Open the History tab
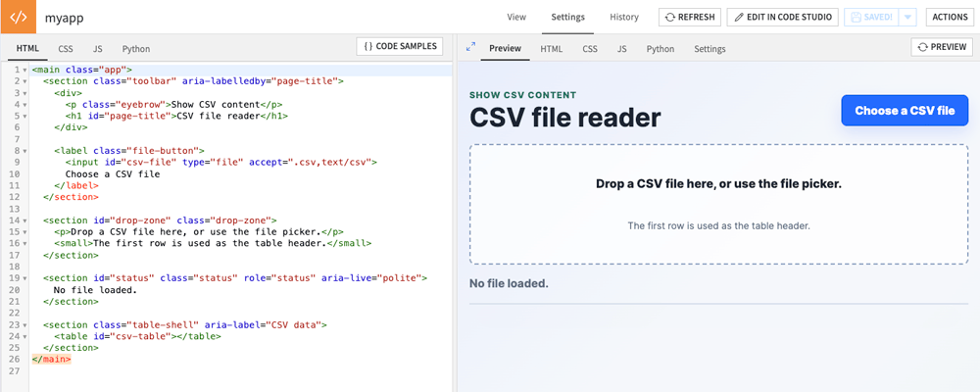Viewport: 980px width, 392px height. tap(623, 17)
